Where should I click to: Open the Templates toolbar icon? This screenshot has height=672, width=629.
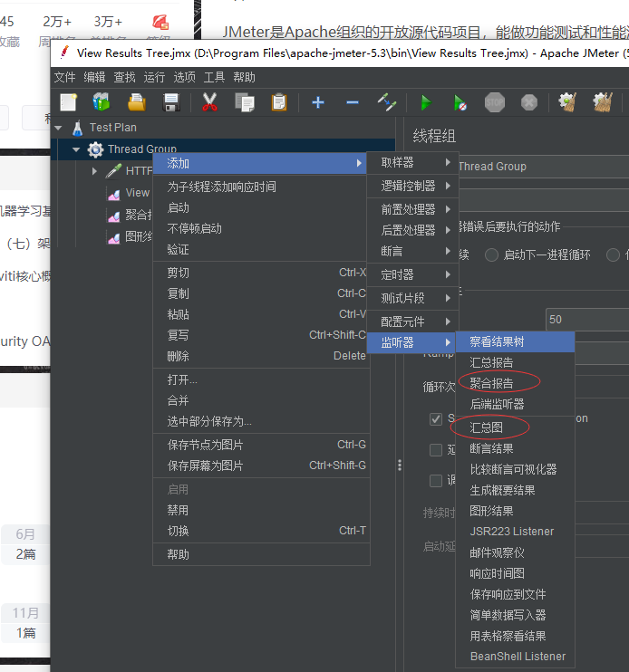tap(102, 103)
